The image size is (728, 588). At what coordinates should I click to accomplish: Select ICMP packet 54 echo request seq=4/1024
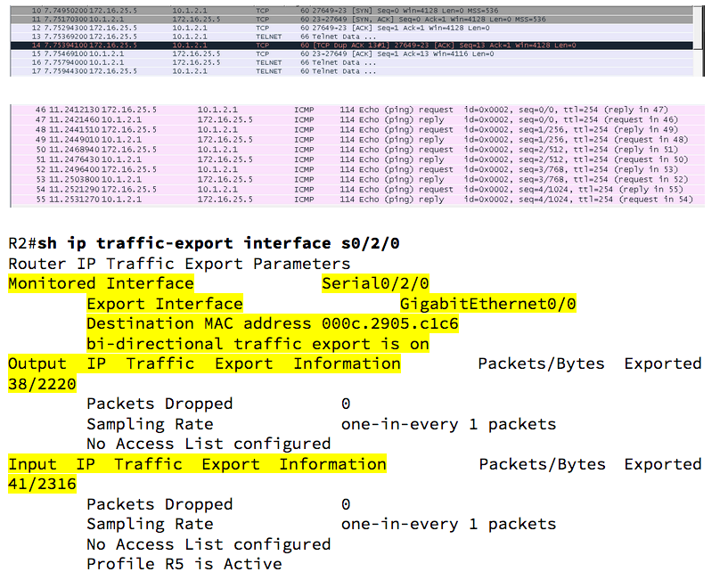[x=358, y=190]
